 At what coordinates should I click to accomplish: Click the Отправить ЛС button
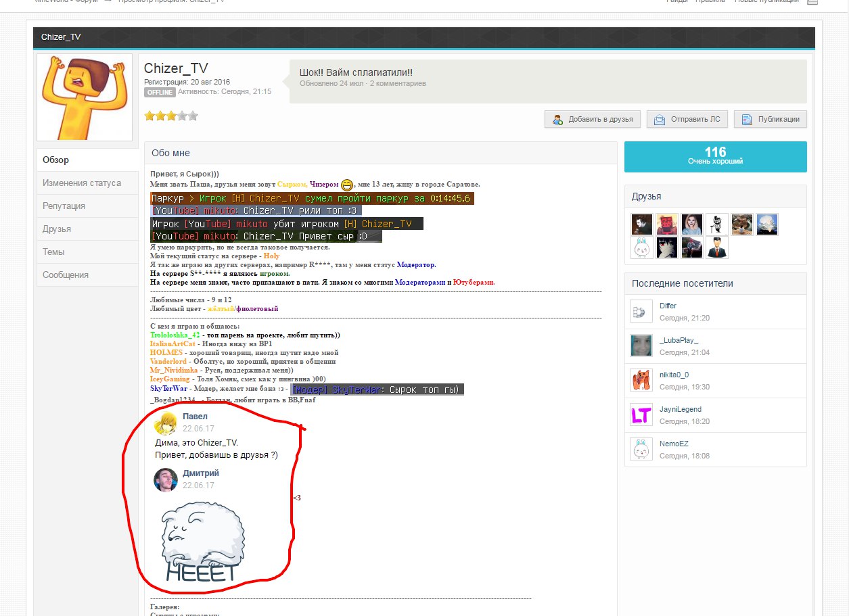pyautogui.click(x=687, y=119)
